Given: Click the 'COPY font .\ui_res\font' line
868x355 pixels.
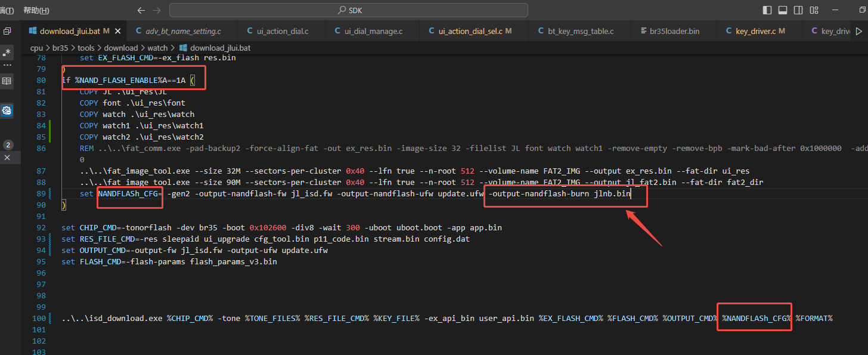Looking at the screenshot, I should click(132, 103).
